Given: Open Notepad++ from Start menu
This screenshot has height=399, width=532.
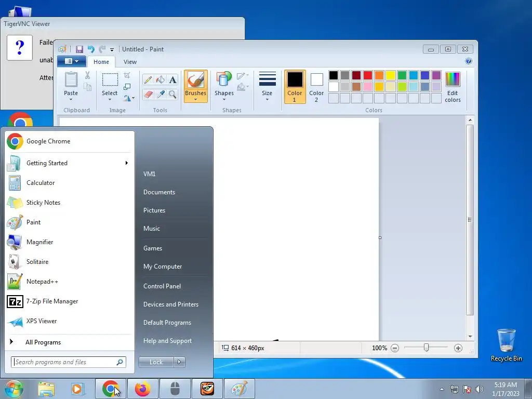Looking at the screenshot, I should tap(70, 282).
